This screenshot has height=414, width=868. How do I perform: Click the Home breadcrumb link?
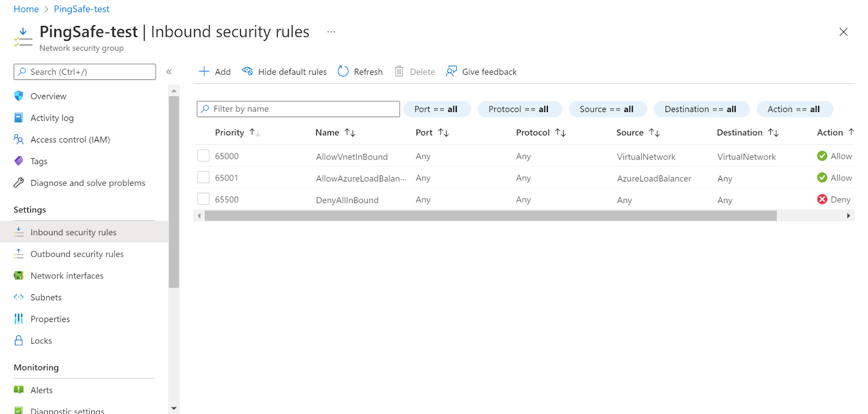tap(26, 9)
